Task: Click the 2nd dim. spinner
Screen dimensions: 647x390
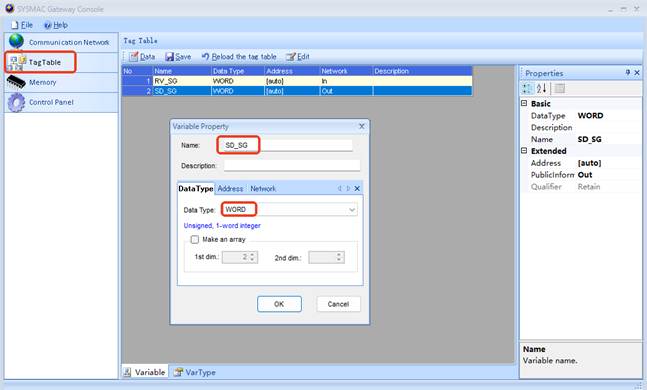Action: pyautogui.click(x=326, y=257)
